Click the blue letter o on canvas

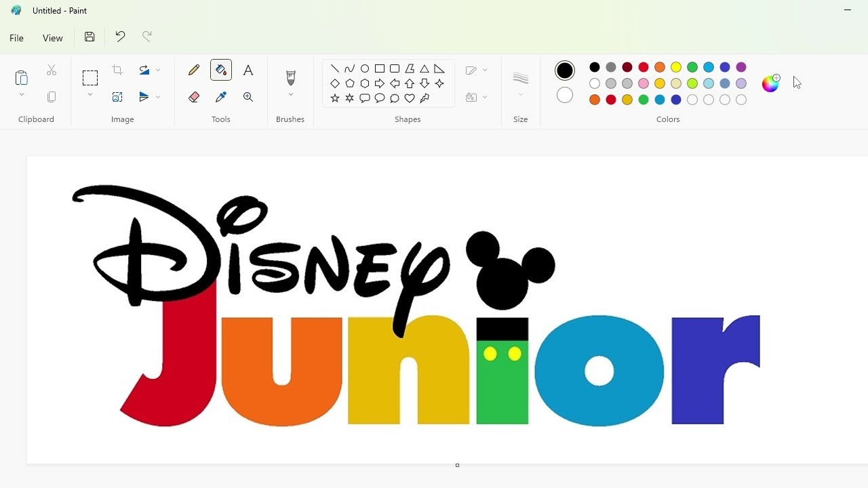click(599, 371)
